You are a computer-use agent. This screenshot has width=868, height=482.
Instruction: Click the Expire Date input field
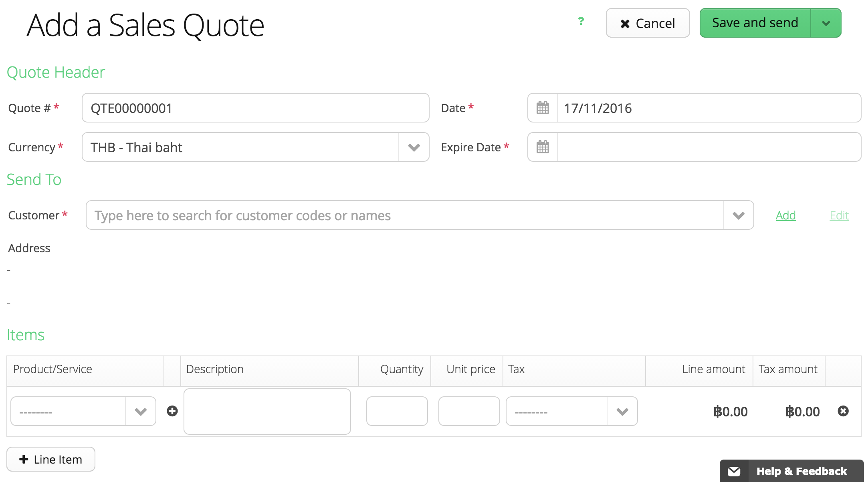click(x=709, y=147)
